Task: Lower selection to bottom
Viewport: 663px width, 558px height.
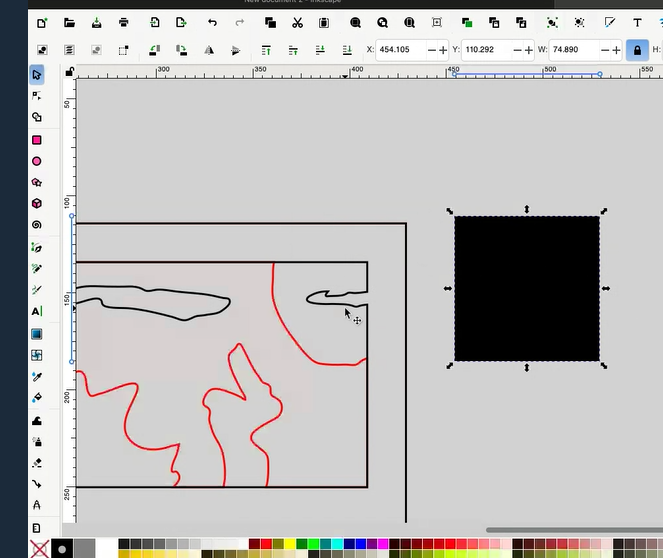Action: (347, 50)
